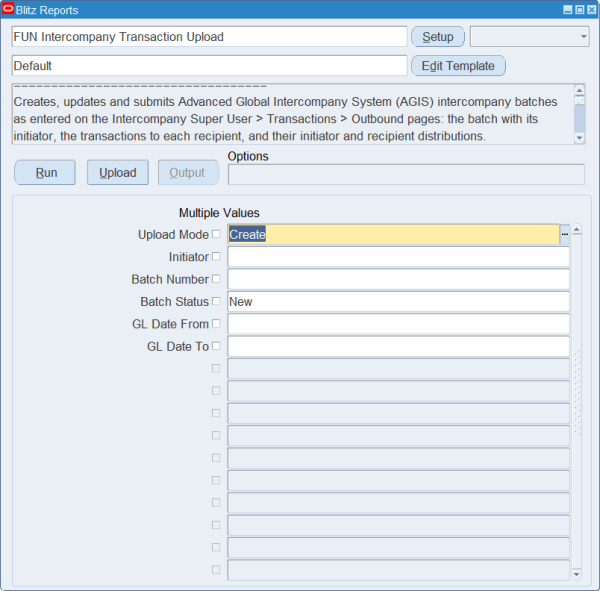Select the Upload Mode field with Create
The width and height of the screenshot is (600, 591).
pyautogui.click(x=393, y=234)
